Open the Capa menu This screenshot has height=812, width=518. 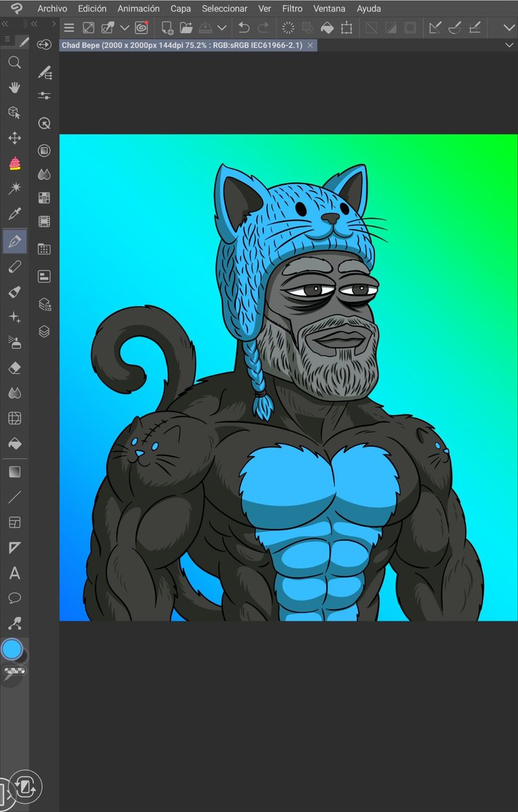tap(181, 9)
